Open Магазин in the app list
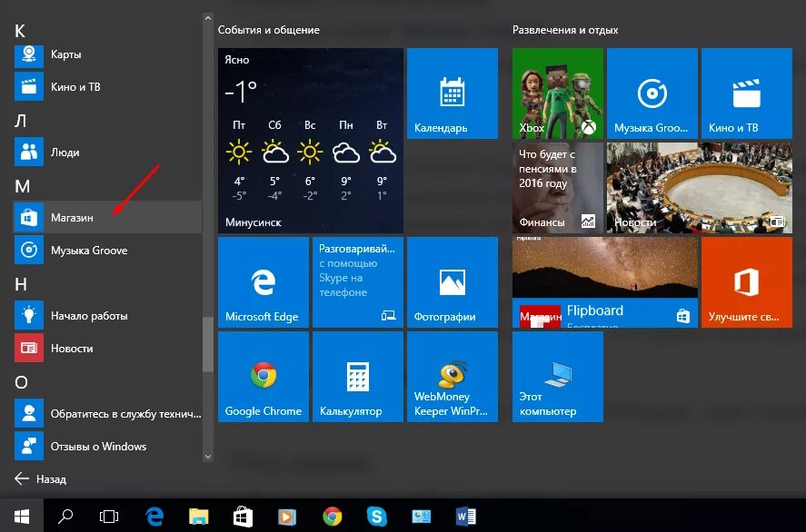 click(x=107, y=217)
